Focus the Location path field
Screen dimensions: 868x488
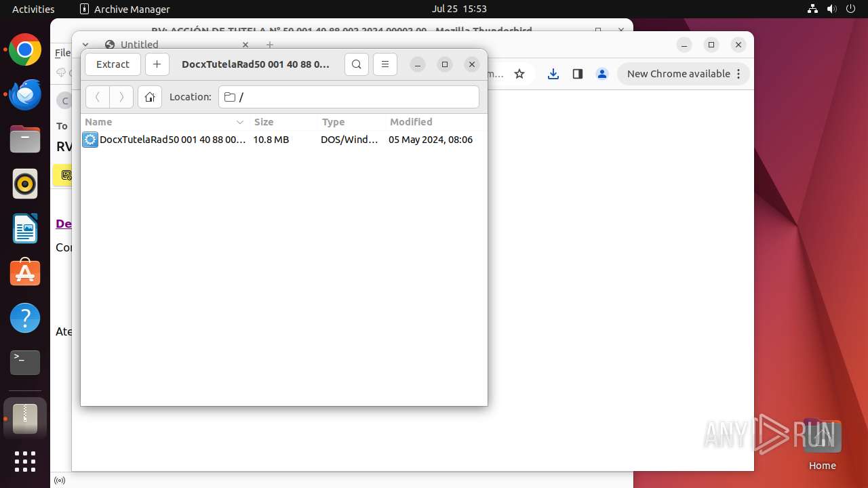pos(349,97)
